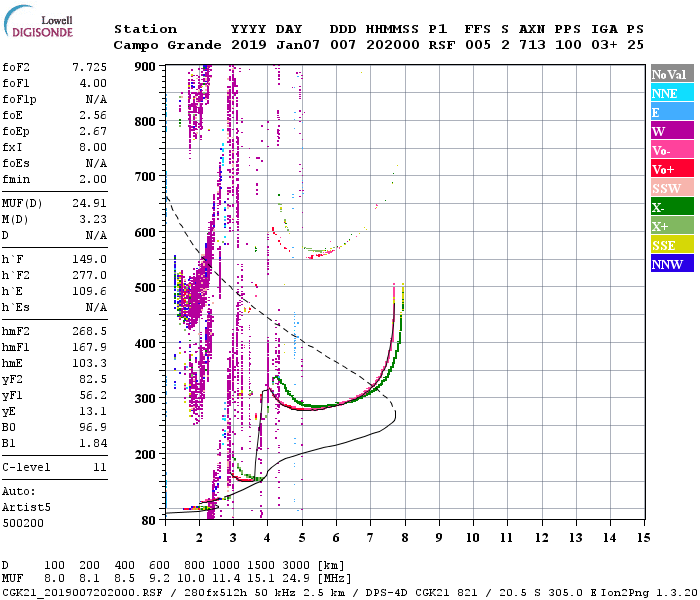Click the Lowell Digisonde logo
Image resolution: width=700 pixels, height=600 pixels.
tap(38, 22)
